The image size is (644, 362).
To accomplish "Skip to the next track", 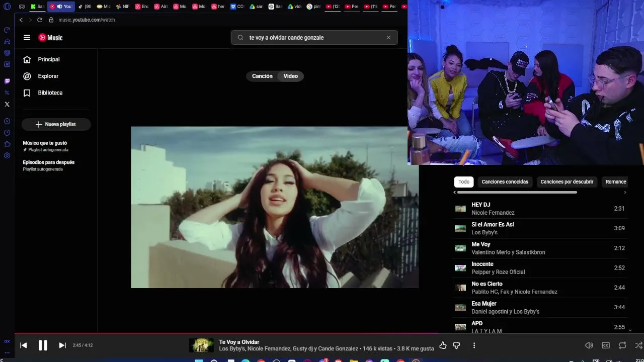I will tap(62, 345).
